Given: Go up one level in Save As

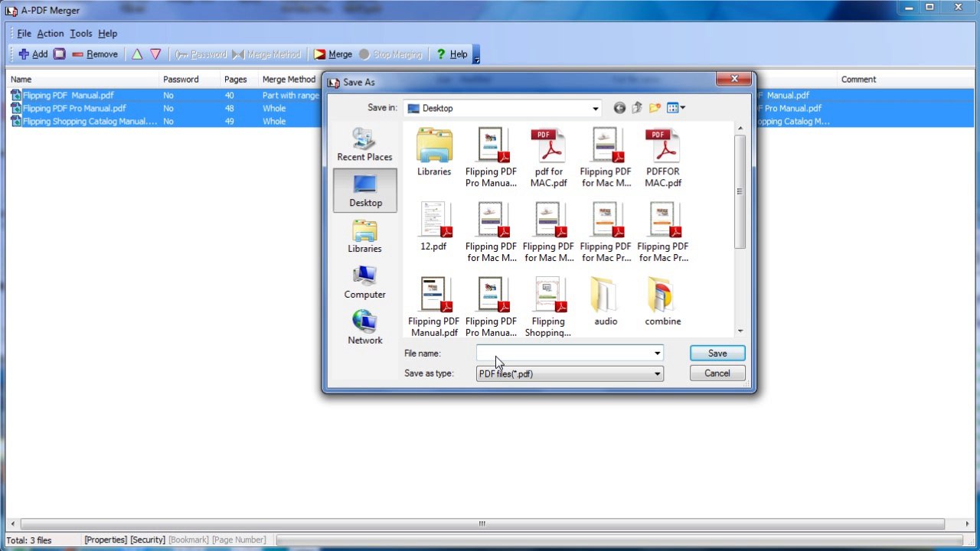Looking at the screenshot, I should tap(637, 108).
